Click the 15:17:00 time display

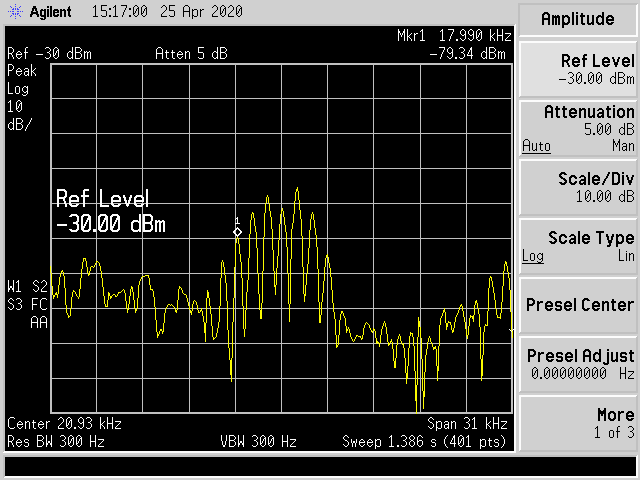tap(120, 11)
